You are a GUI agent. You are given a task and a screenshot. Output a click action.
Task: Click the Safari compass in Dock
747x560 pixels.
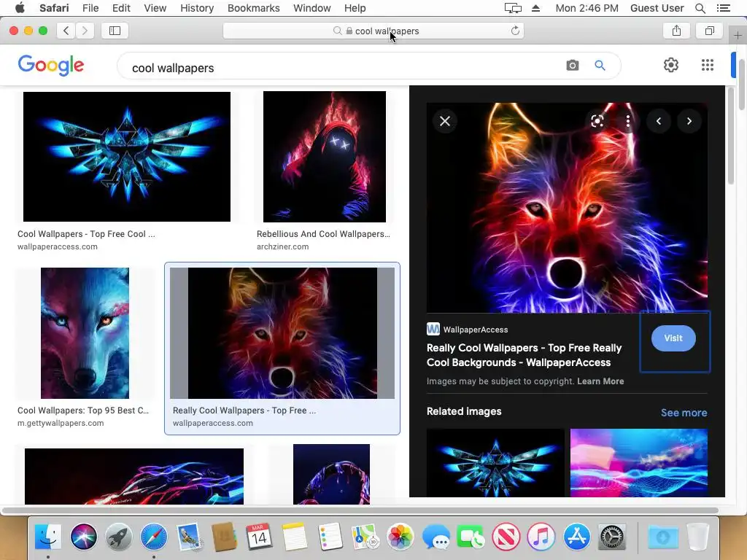coord(153,537)
